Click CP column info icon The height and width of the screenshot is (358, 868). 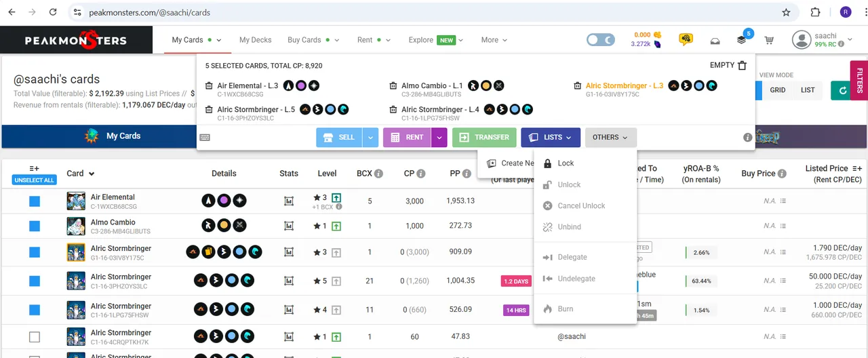point(421,174)
